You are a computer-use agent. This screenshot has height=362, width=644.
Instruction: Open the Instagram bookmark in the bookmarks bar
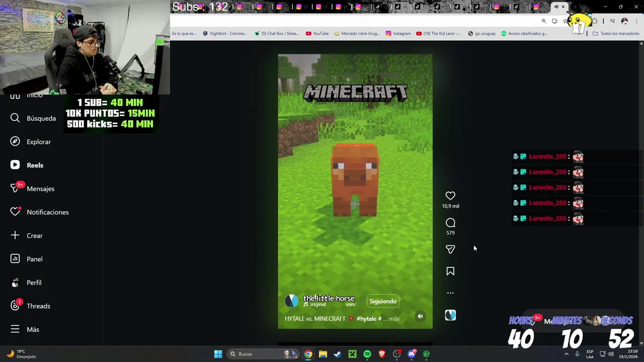pyautogui.click(x=398, y=34)
